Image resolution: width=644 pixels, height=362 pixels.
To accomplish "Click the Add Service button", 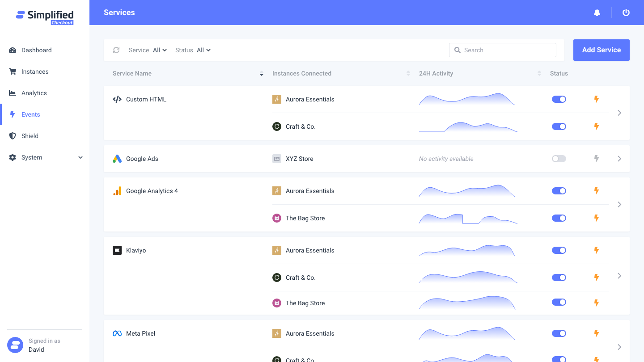I will (602, 50).
